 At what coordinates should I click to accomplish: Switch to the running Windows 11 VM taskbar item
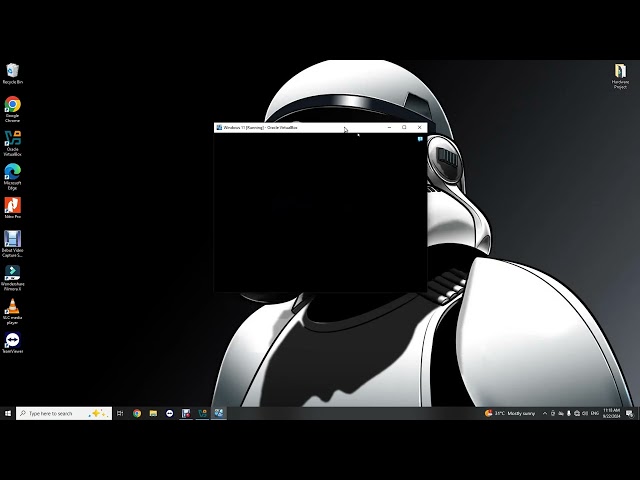(x=219, y=413)
